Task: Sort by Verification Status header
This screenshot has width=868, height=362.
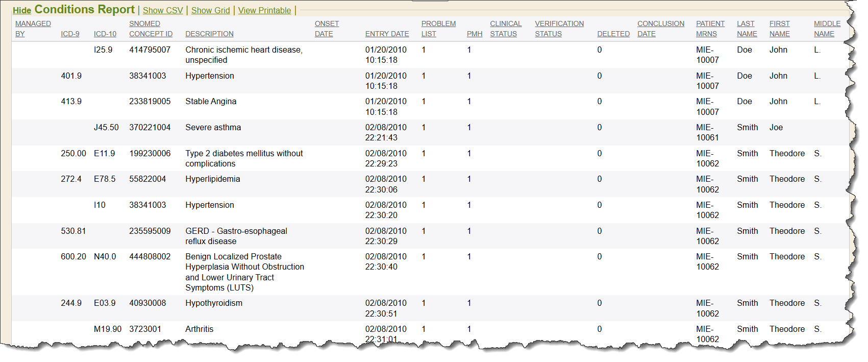Action: click(x=559, y=29)
